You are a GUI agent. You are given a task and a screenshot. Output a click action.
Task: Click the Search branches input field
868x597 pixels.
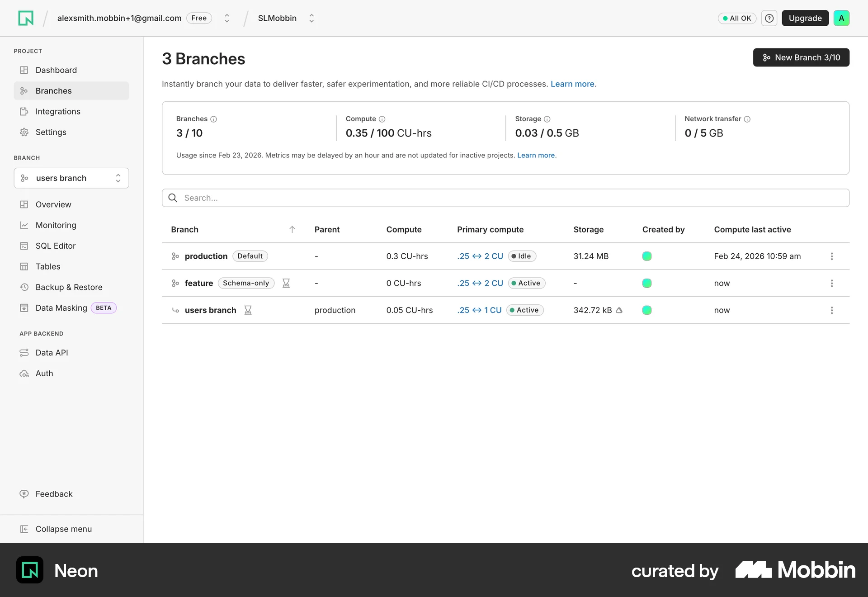click(x=505, y=198)
